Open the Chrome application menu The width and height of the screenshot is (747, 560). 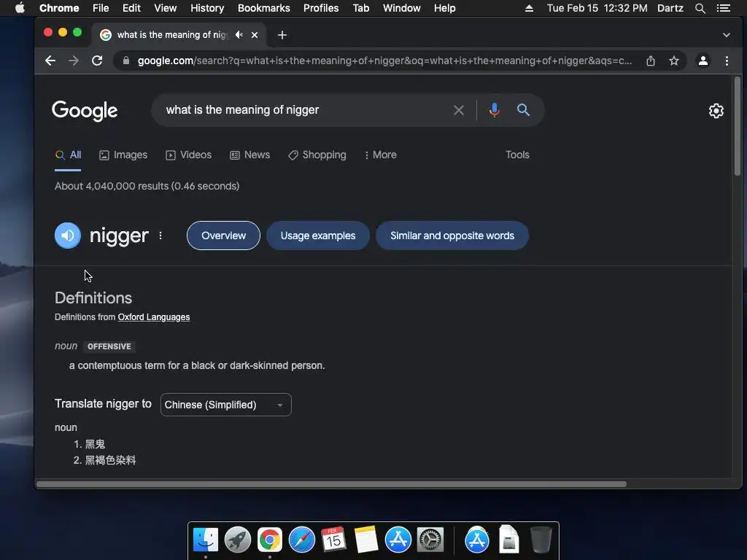click(59, 8)
